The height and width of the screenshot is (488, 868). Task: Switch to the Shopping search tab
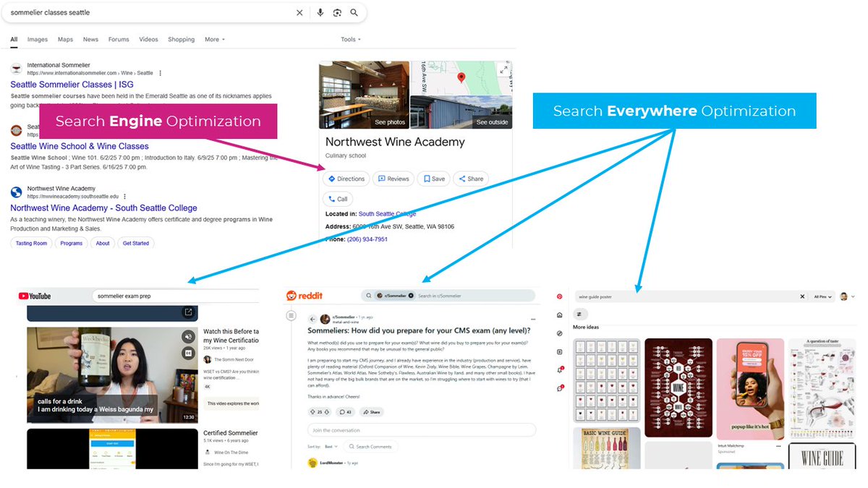(x=182, y=40)
